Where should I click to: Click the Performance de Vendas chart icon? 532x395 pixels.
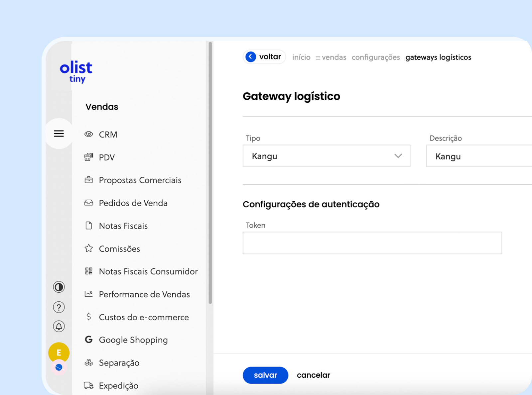point(88,294)
